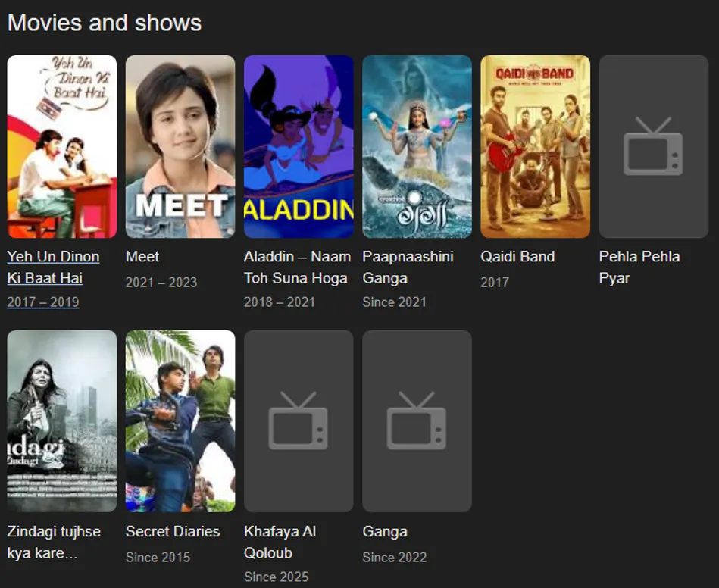Open the Yeh Un Dinon Ki Baat Hai poster
Viewport: 719px width, 588px height.
pyautogui.click(x=62, y=146)
